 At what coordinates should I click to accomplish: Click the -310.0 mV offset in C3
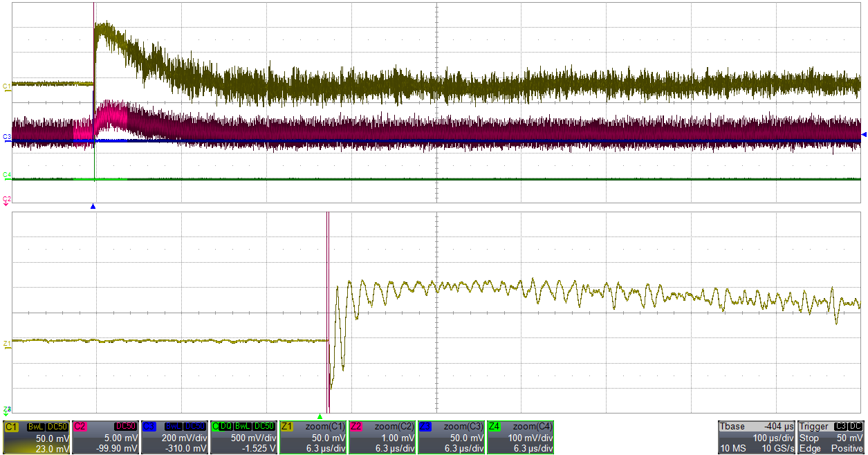[186, 449]
